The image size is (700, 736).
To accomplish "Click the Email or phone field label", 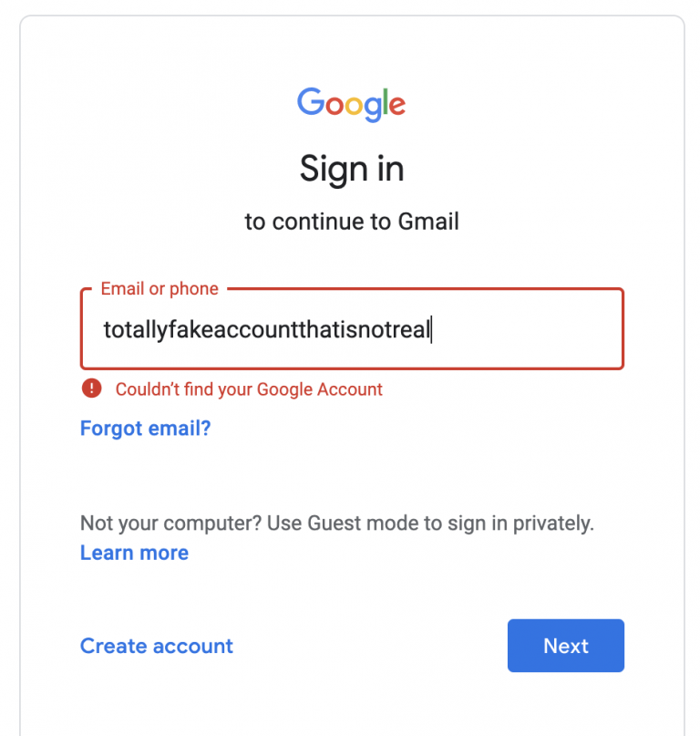I will [159, 288].
